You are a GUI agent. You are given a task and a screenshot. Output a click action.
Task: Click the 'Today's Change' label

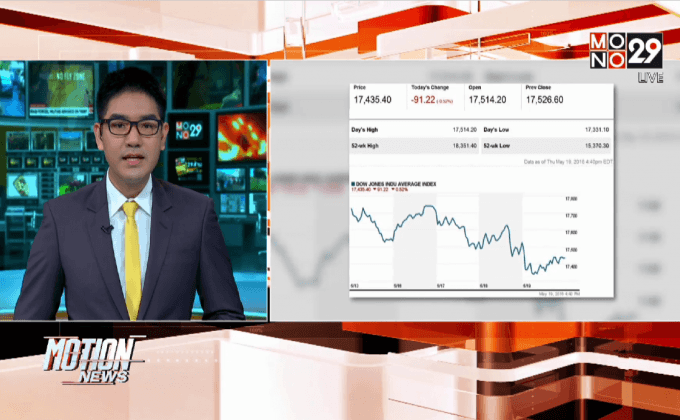pyautogui.click(x=430, y=87)
